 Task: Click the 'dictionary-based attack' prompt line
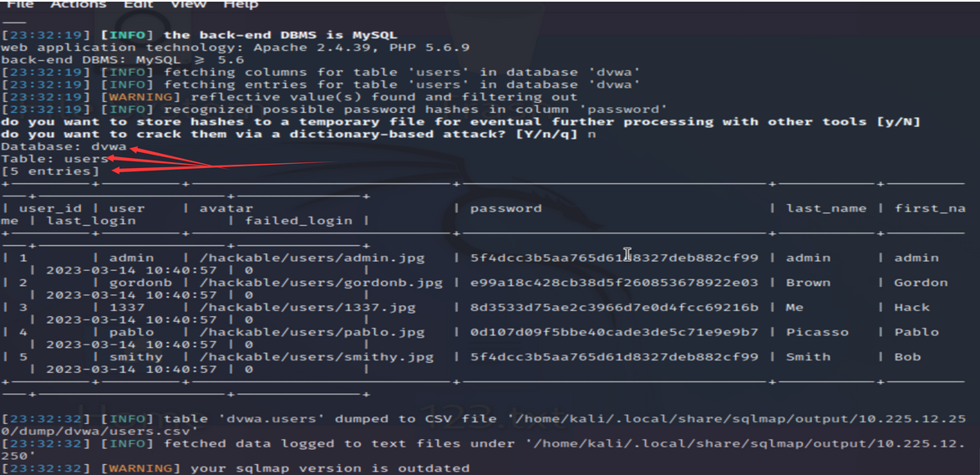(x=298, y=134)
